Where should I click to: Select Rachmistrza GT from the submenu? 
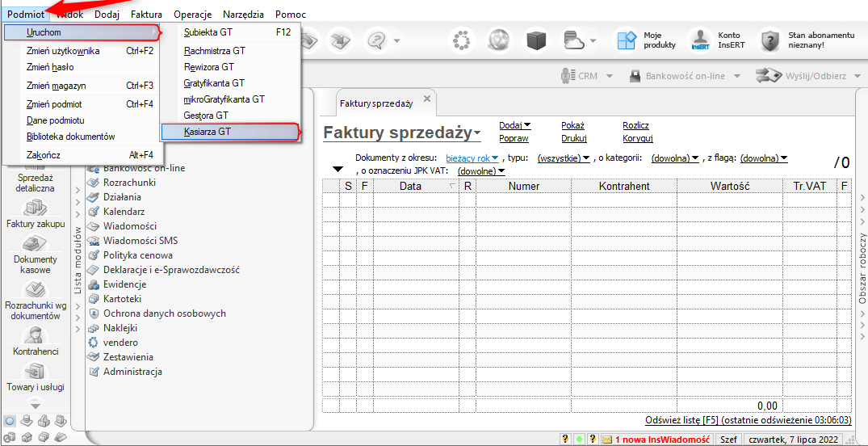(230, 50)
